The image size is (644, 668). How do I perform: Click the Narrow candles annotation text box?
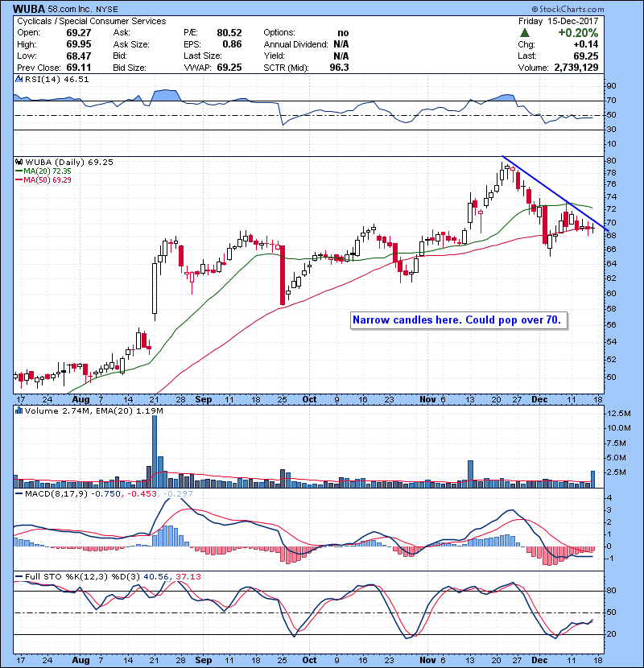coord(459,320)
